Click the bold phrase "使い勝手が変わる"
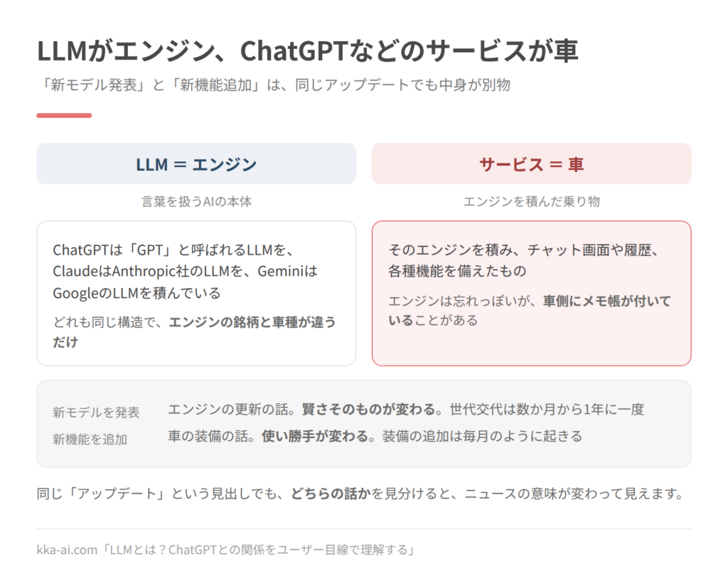This screenshot has height=581, width=728. point(315,436)
